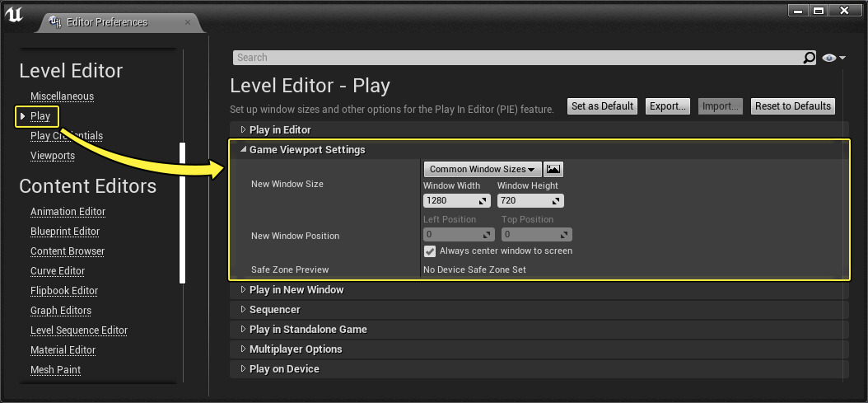
Task: Open the Content Browser preferences
Action: (67, 251)
